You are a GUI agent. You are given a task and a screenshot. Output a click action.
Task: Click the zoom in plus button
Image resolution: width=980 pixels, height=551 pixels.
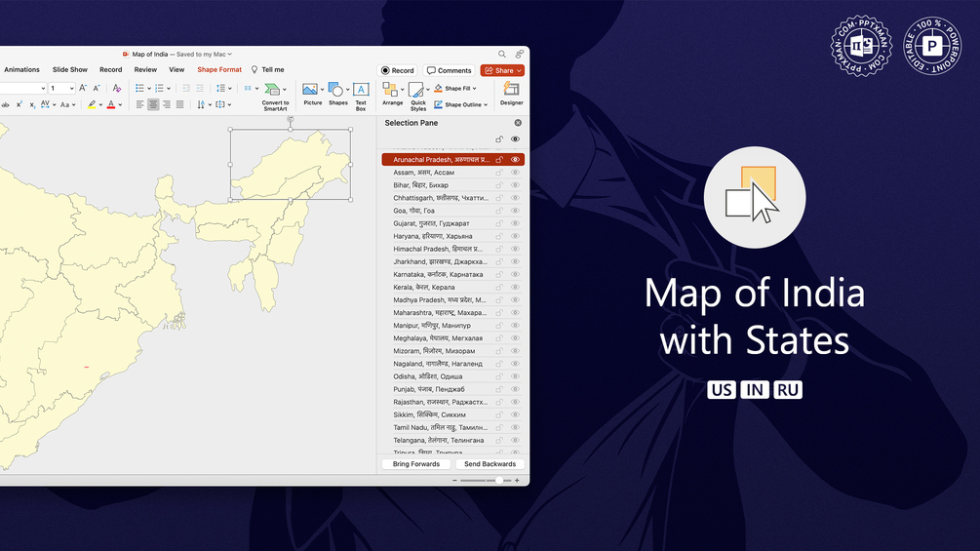pos(517,481)
